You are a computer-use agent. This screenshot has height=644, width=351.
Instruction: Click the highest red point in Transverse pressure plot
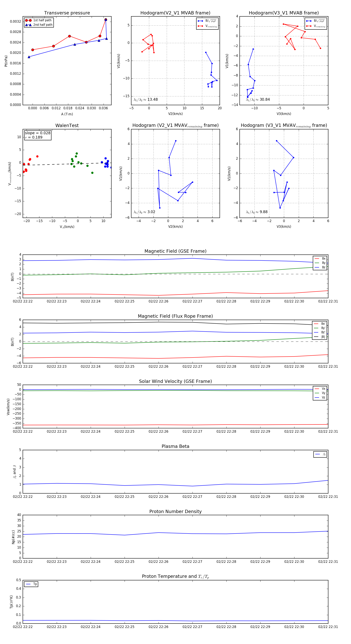point(106,20)
